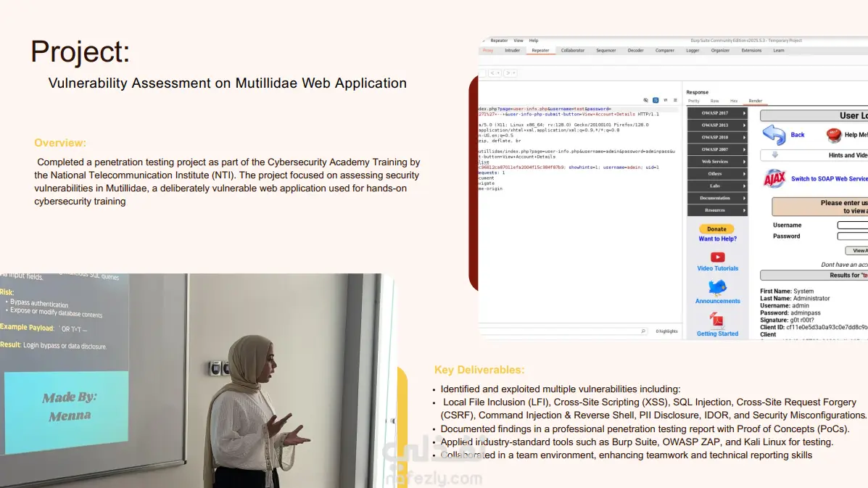Click the red Help Me button icon
This screenshot has width=868, height=488.
coord(834,134)
